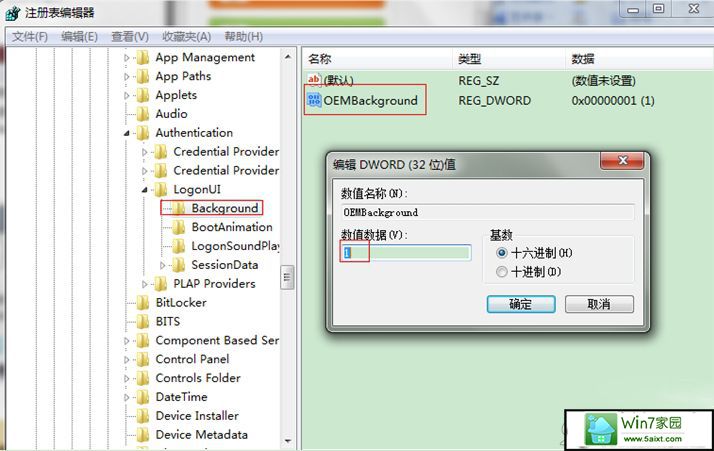Expand the Controls Folder tree node
Viewport: 714px width, 451px height.
pos(127,379)
